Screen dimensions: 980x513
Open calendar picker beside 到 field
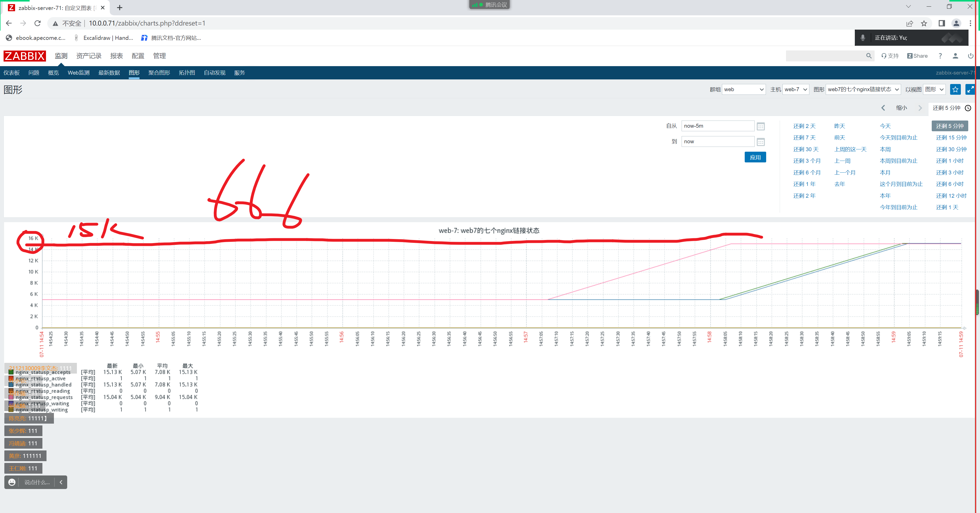click(x=761, y=142)
